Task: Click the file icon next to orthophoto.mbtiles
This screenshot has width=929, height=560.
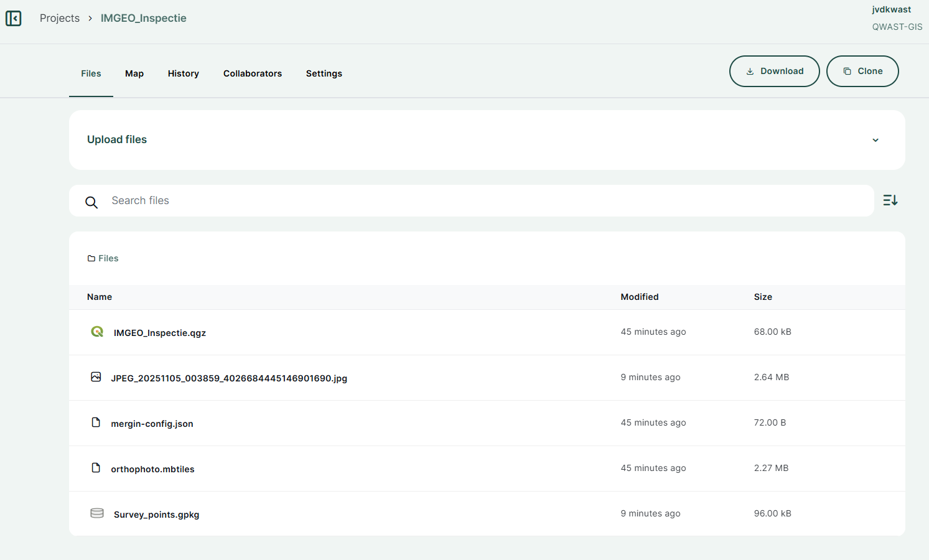Action: [96, 468]
